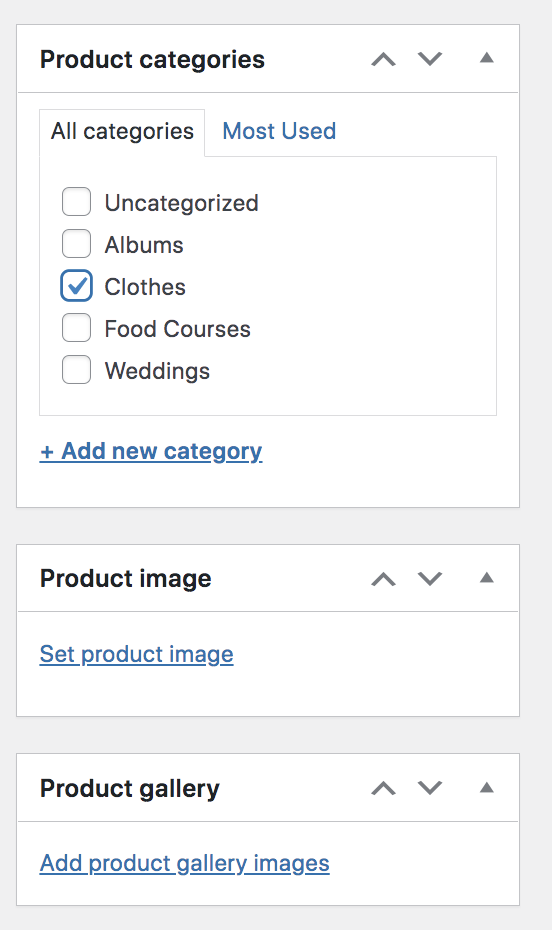
Task: Uncheck the Clothes category
Action: coord(76,286)
